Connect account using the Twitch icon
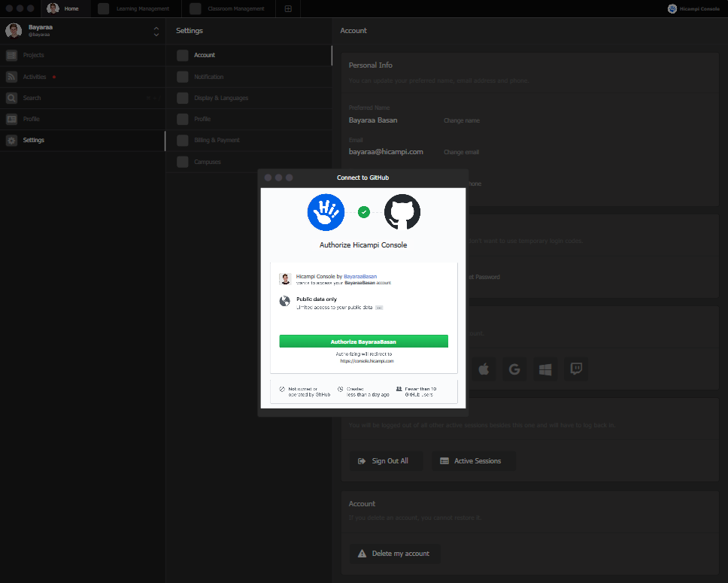This screenshot has height=583, width=728. coord(576,369)
